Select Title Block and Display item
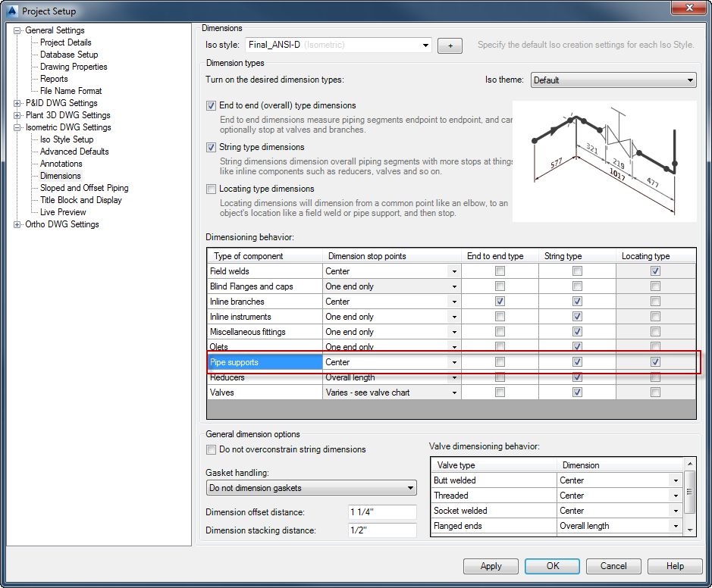This screenshot has width=712, height=588. (x=81, y=200)
